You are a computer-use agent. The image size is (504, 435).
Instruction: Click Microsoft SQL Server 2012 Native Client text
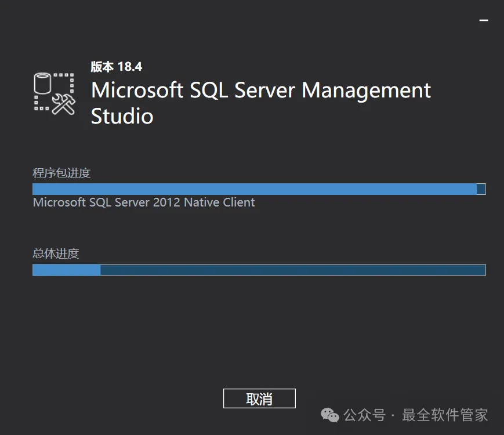[x=144, y=202]
